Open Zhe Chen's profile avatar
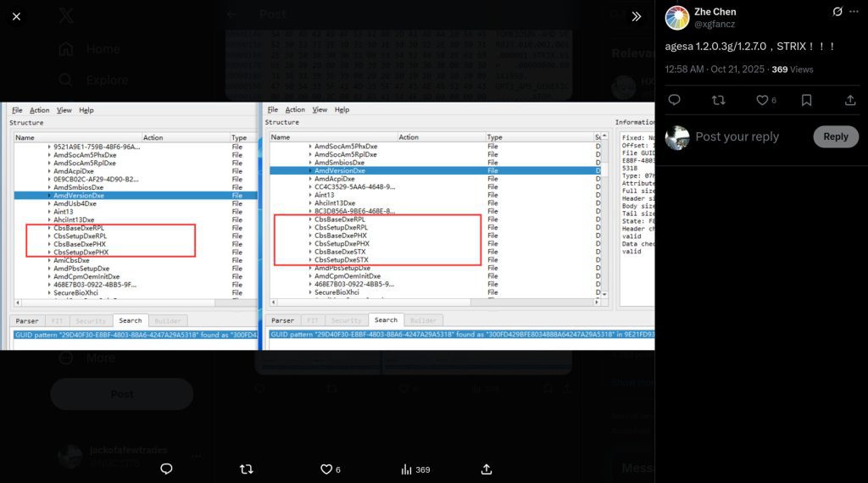The width and height of the screenshot is (868, 483). click(x=677, y=18)
